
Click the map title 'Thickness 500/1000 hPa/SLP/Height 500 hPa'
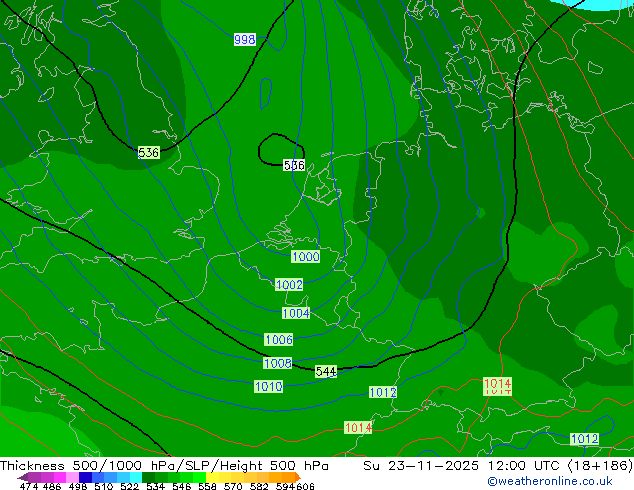coord(164,466)
